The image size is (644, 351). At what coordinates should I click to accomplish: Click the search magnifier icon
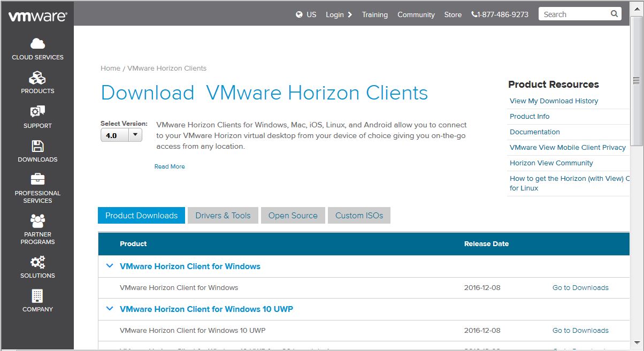pos(614,14)
